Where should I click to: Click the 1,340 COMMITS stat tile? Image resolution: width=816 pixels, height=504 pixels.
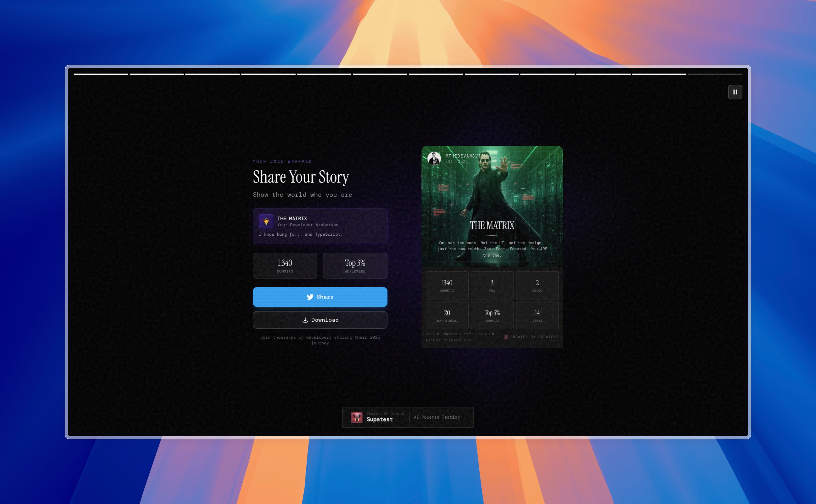(285, 265)
